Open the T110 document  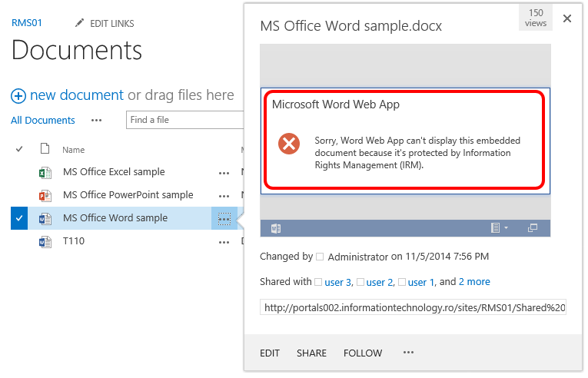(x=74, y=240)
